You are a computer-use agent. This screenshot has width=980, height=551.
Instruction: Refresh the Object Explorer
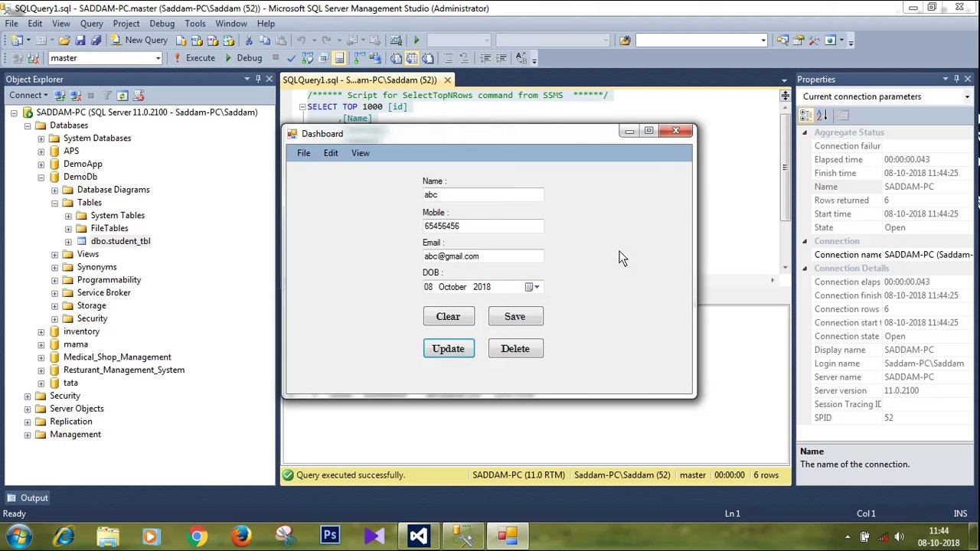pyautogui.click(x=122, y=96)
